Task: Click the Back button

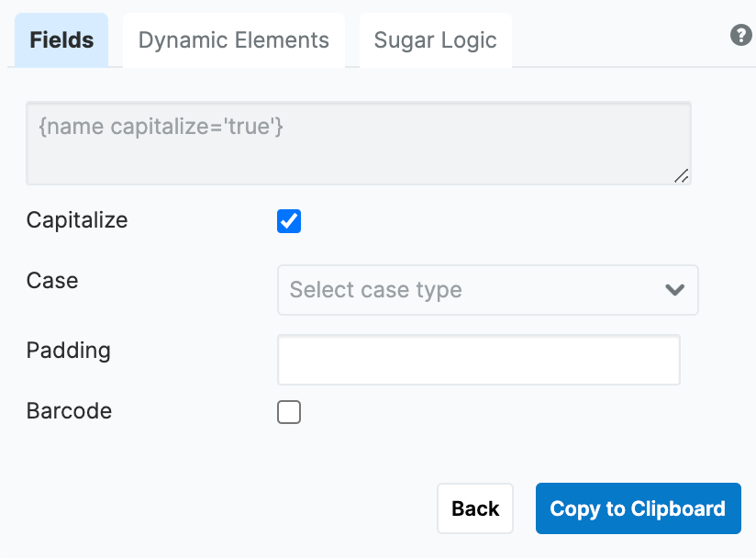Action: tap(474, 508)
